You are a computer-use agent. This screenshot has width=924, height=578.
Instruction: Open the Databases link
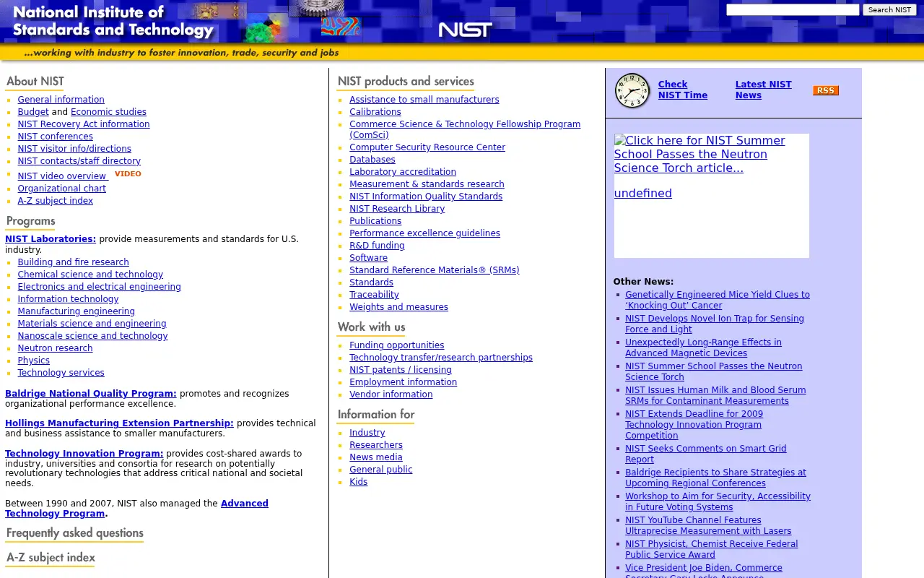[x=372, y=160]
